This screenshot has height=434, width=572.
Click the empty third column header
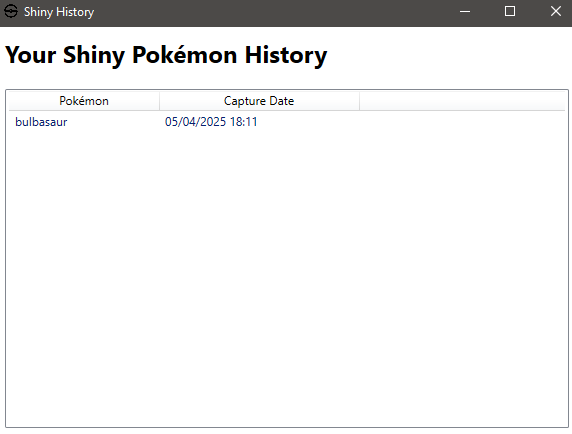[x=462, y=101]
